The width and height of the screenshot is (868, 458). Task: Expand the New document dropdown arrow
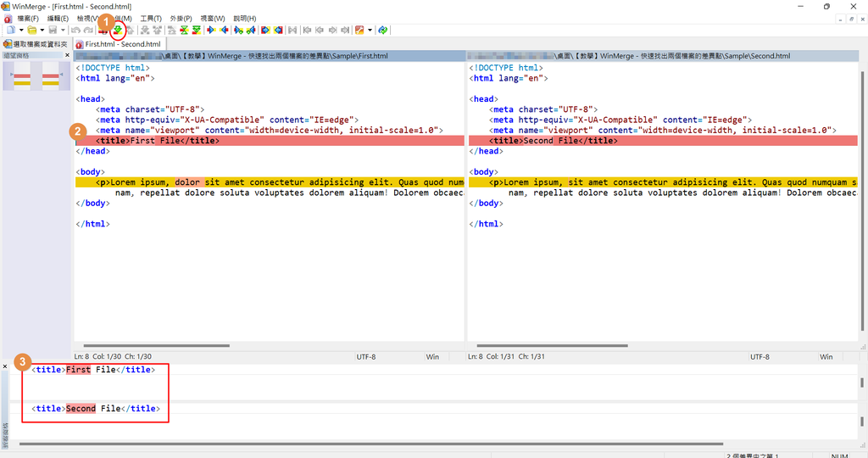pos(19,31)
